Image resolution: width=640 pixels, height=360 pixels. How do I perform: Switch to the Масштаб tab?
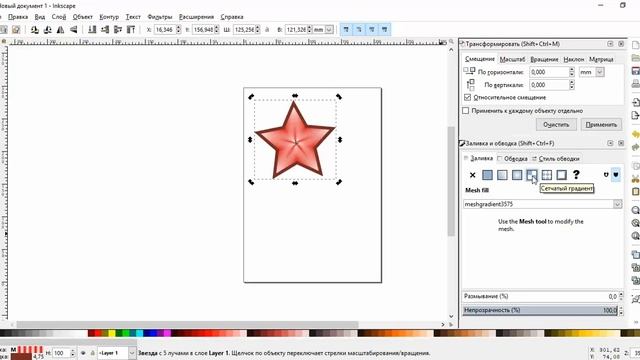[x=512, y=59]
